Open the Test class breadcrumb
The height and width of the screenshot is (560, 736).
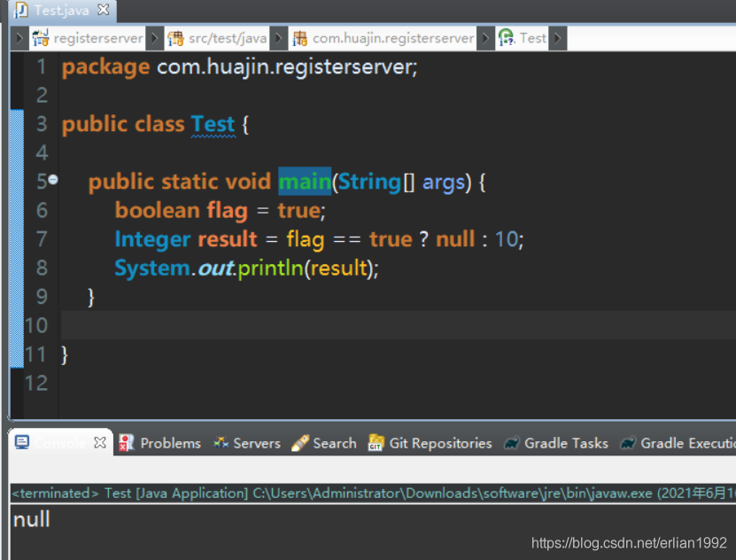[533, 38]
